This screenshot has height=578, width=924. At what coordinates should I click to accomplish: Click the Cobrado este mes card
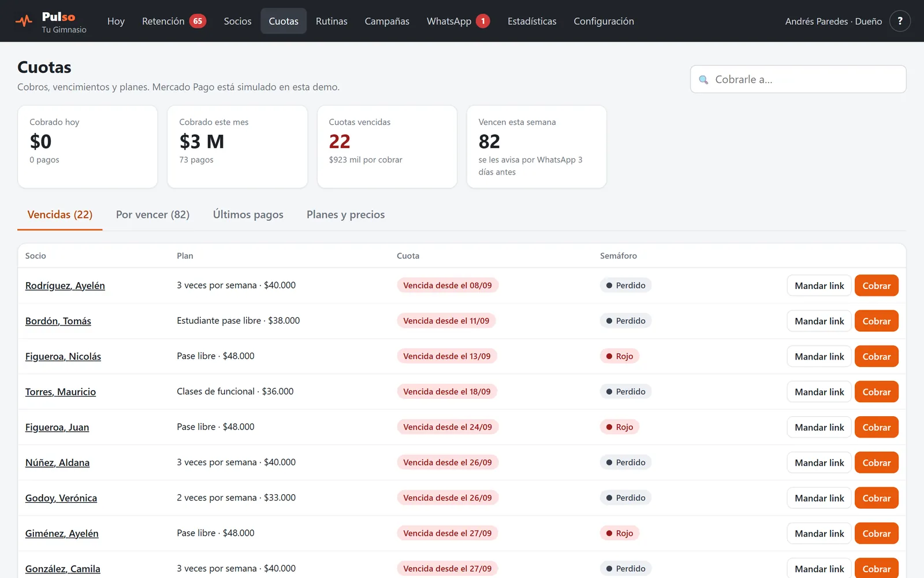pos(237,147)
